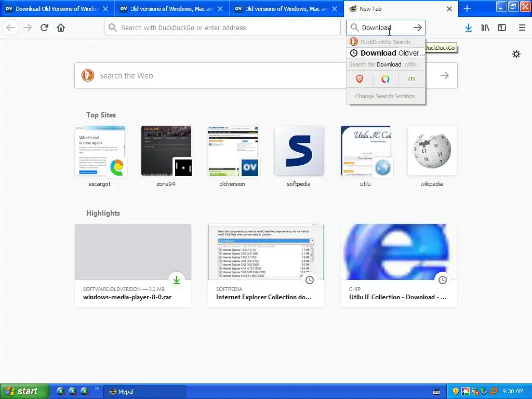Toggle the sidebar view icon
Screen dimensions: 532x399
pos(502,28)
